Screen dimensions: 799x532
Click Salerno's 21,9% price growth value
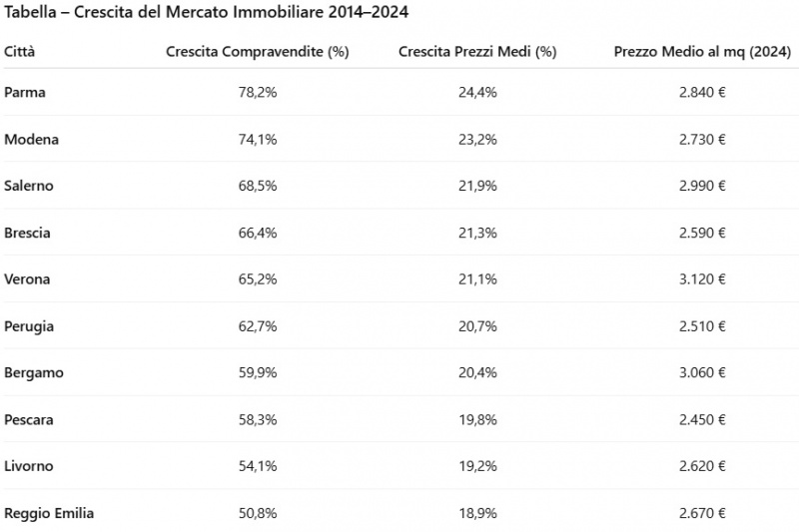click(x=476, y=186)
